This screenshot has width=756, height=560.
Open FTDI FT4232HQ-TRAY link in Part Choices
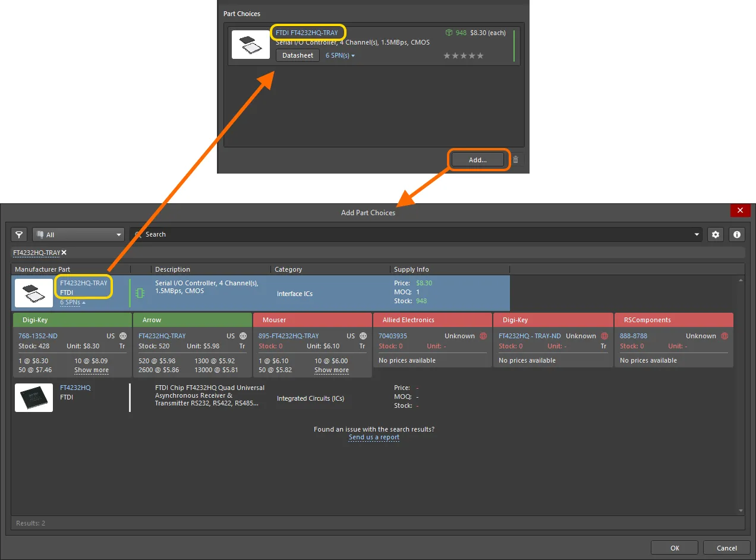coord(307,33)
